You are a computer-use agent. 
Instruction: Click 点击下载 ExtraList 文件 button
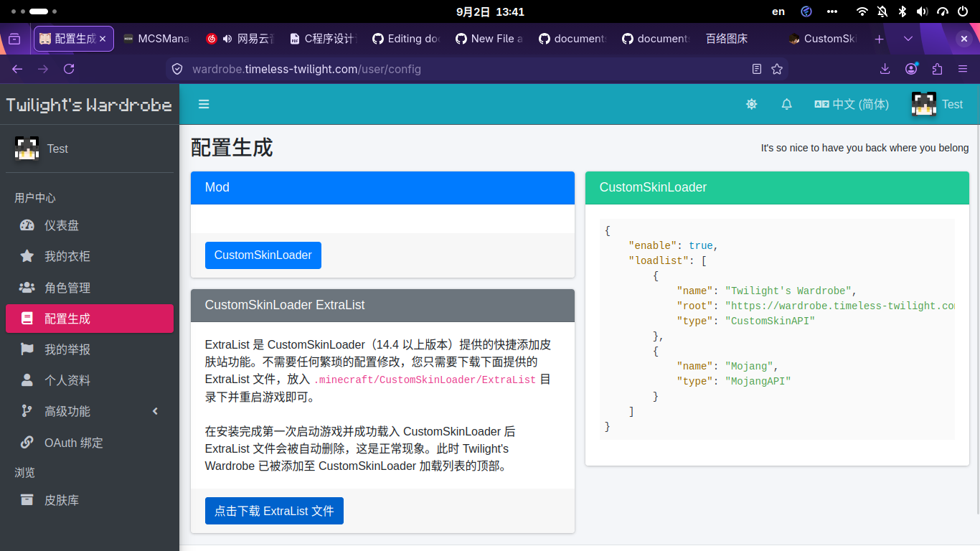click(x=274, y=511)
